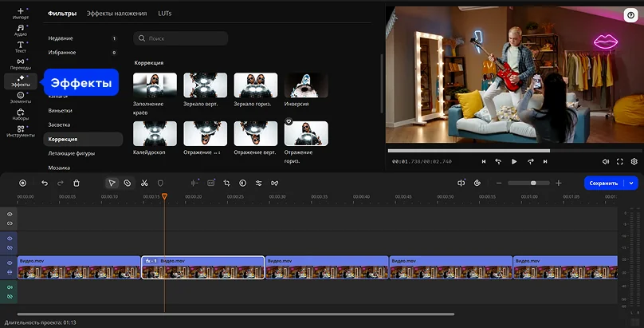Click the icon below the main video track eye

tap(10, 272)
